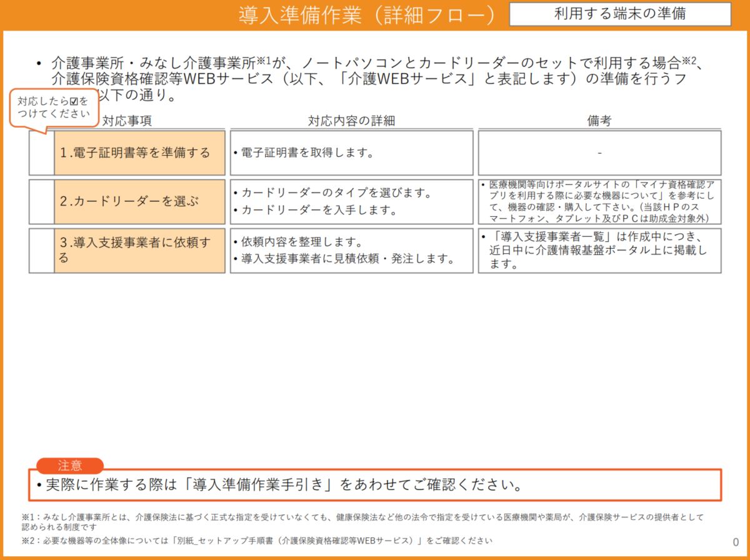This screenshot has width=750, height=560.
Task: Check the box for 3.導入支援事業者に依頼する
Action: tap(41, 251)
